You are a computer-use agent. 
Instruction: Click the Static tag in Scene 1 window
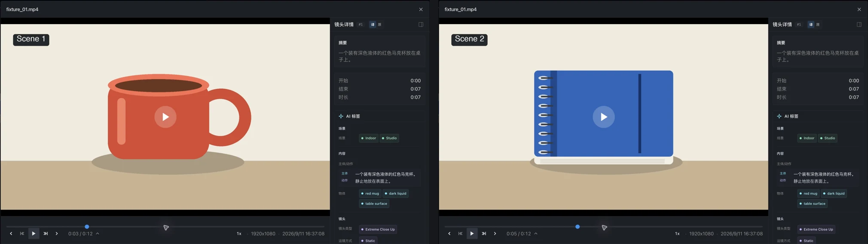click(368, 241)
